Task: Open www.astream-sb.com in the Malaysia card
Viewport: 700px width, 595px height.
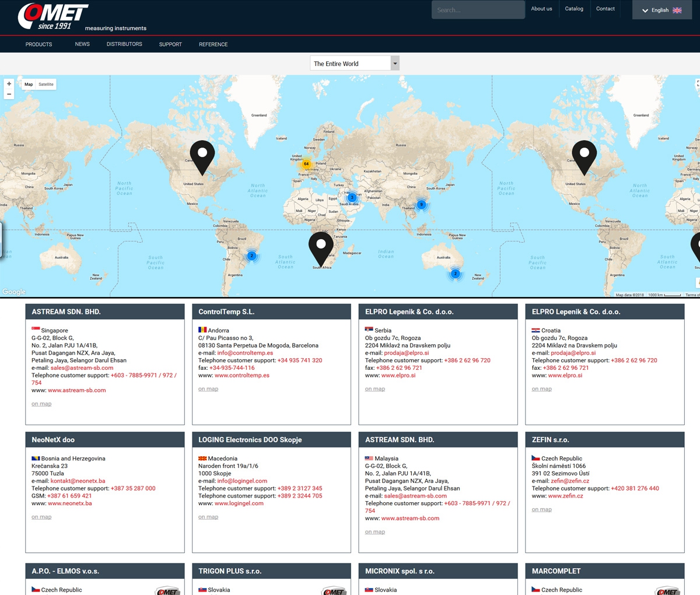Action: pyautogui.click(x=410, y=519)
